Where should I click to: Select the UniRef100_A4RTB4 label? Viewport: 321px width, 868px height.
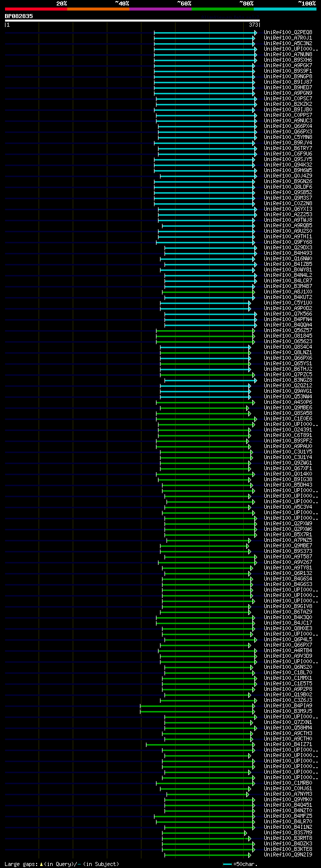point(288,651)
